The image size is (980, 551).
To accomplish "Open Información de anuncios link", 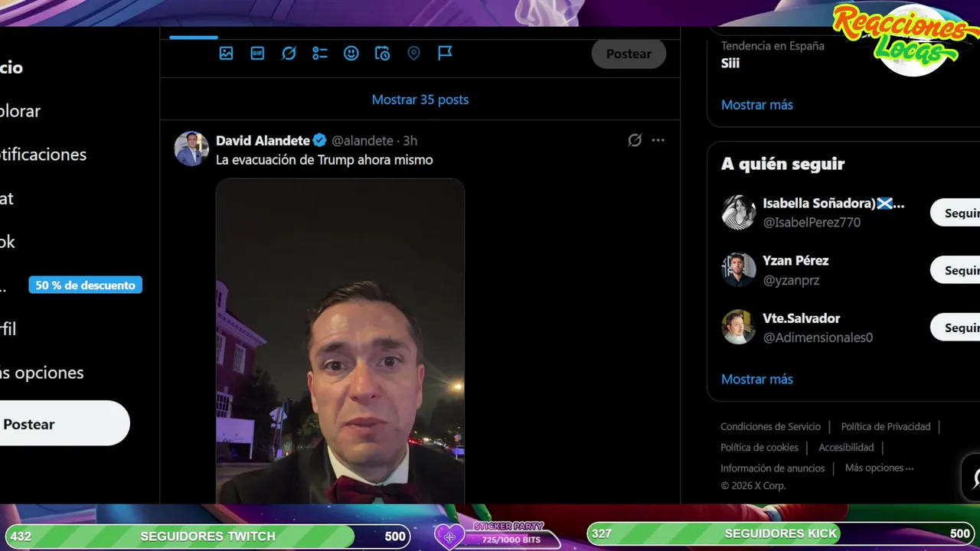I will pyautogui.click(x=773, y=468).
